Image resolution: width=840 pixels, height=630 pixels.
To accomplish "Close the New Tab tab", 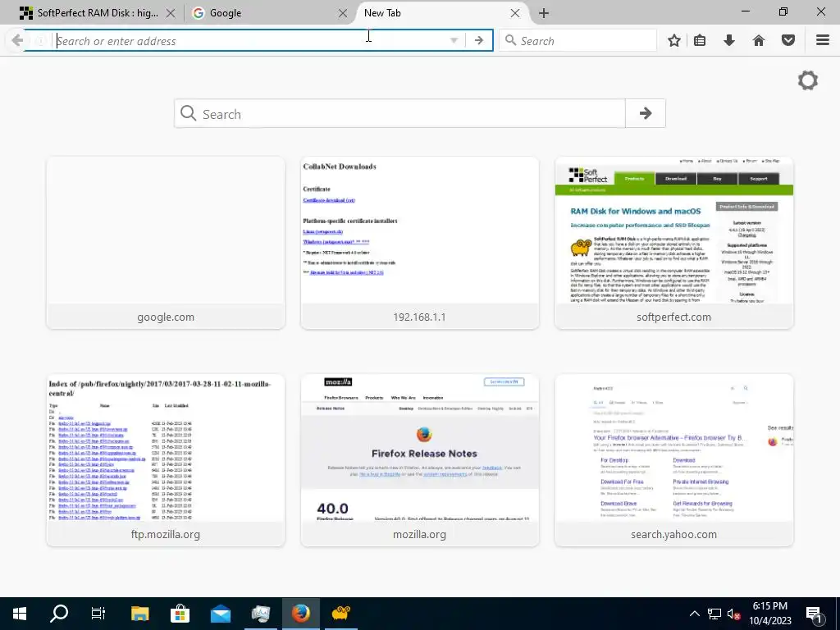I will pyautogui.click(x=515, y=13).
